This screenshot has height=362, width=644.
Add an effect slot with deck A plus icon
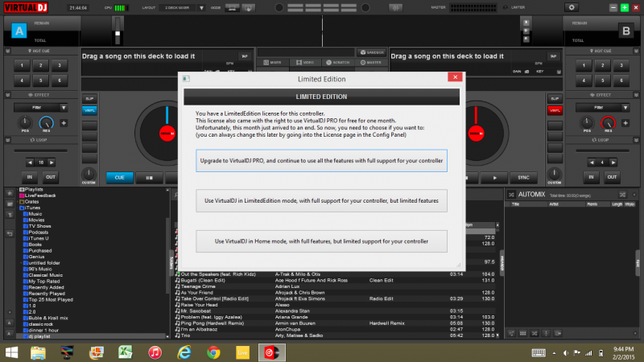point(64,123)
